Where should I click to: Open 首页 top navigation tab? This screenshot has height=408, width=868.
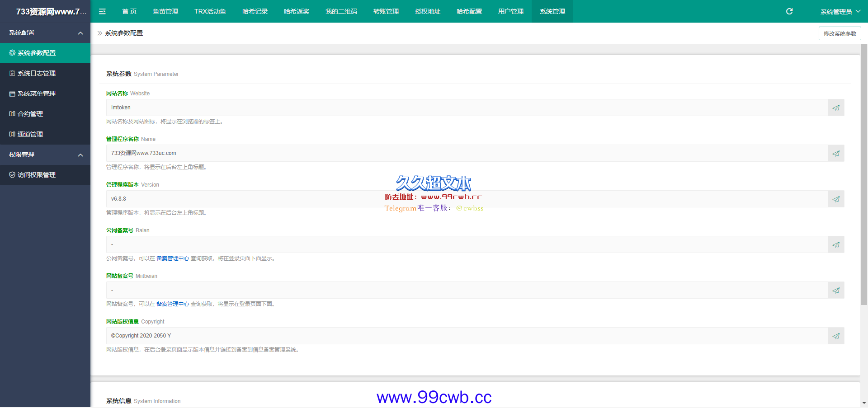pos(129,11)
